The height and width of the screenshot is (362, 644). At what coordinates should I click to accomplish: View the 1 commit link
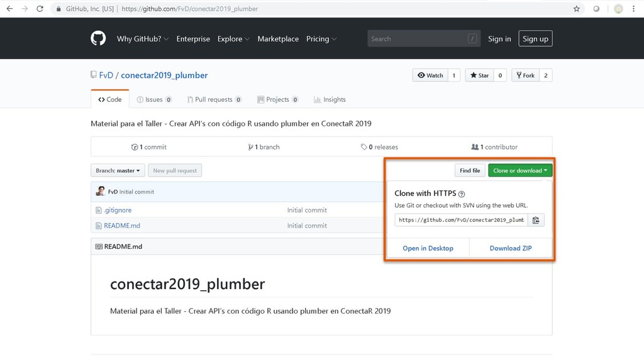(x=148, y=147)
